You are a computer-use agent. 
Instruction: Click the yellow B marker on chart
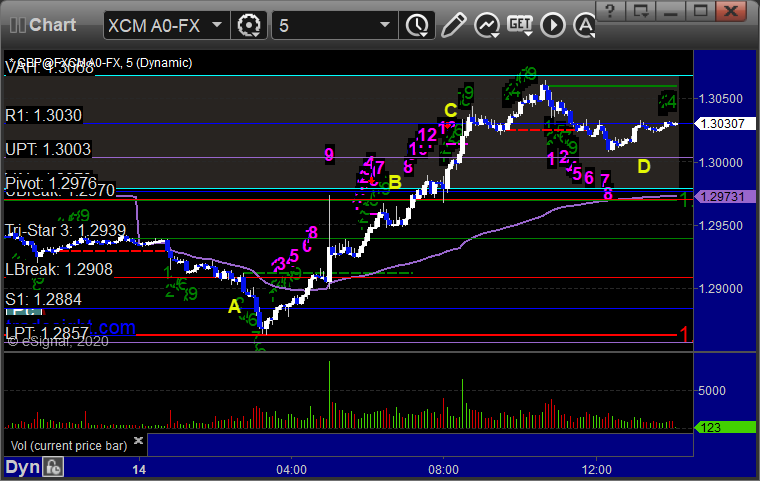coord(396,182)
